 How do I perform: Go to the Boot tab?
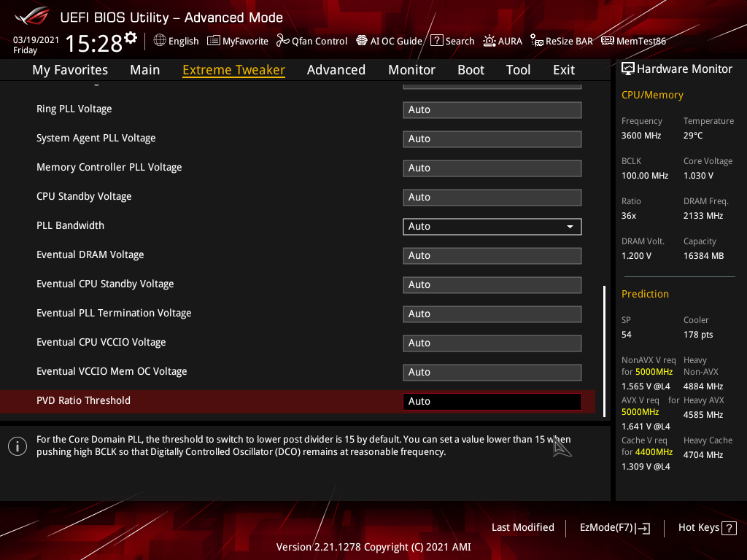(x=471, y=70)
